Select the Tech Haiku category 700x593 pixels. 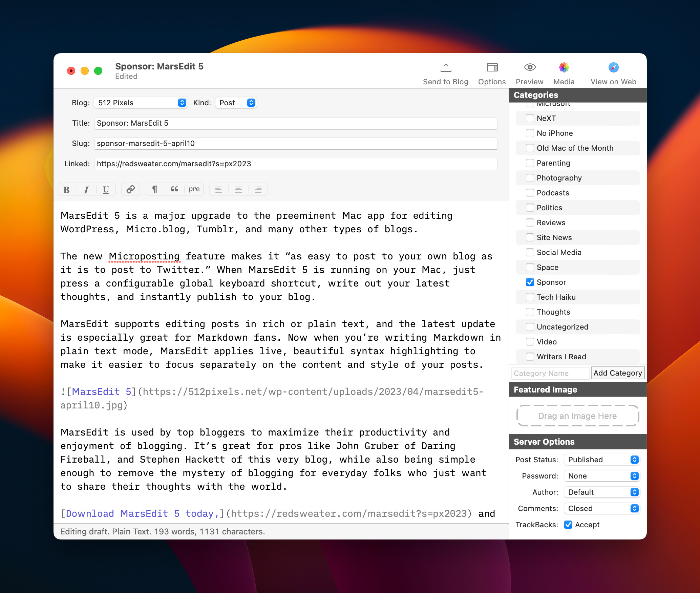(x=530, y=297)
